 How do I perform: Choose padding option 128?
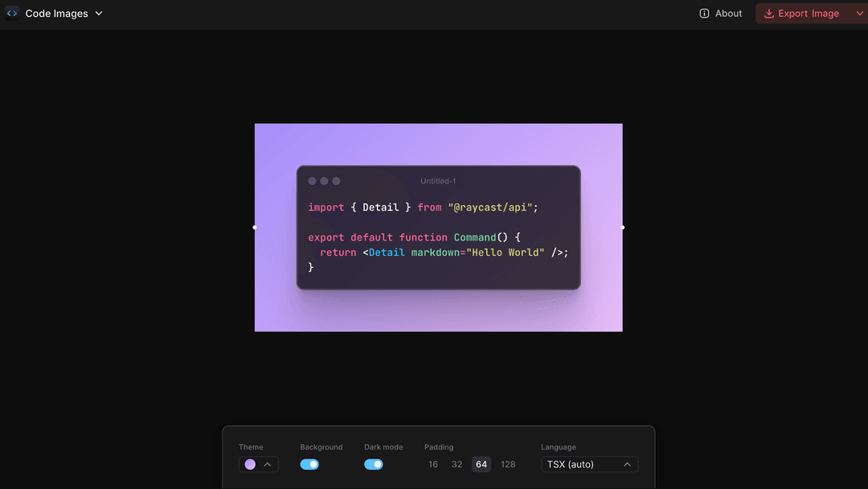(508, 464)
